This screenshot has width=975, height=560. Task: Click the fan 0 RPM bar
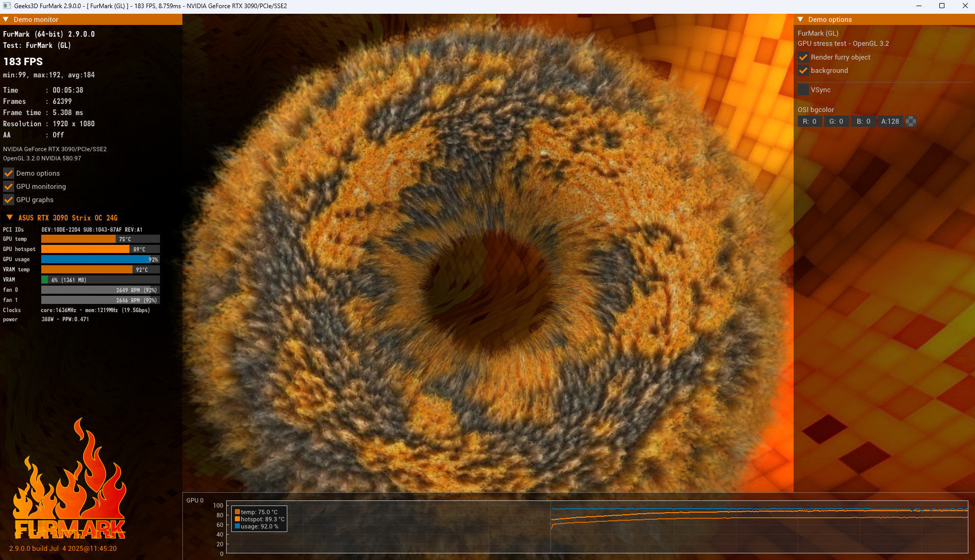coord(100,290)
